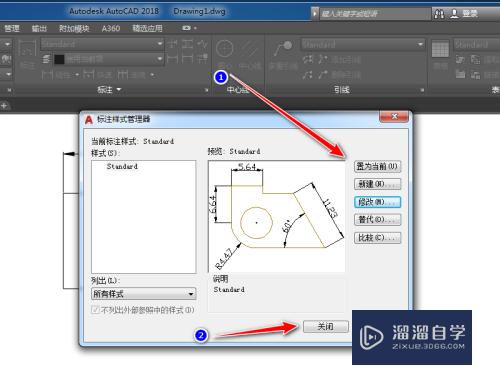This screenshot has width=500, height=375.
Task: Click the dimension break icon in ribbon
Action: tap(172, 44)
